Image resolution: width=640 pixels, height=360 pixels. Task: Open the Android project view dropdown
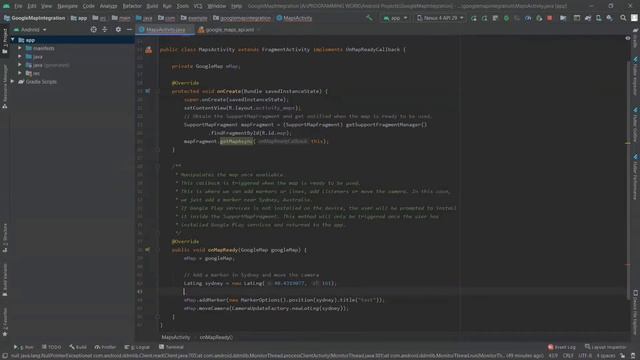pyautogui.click(x=30, y=30)
